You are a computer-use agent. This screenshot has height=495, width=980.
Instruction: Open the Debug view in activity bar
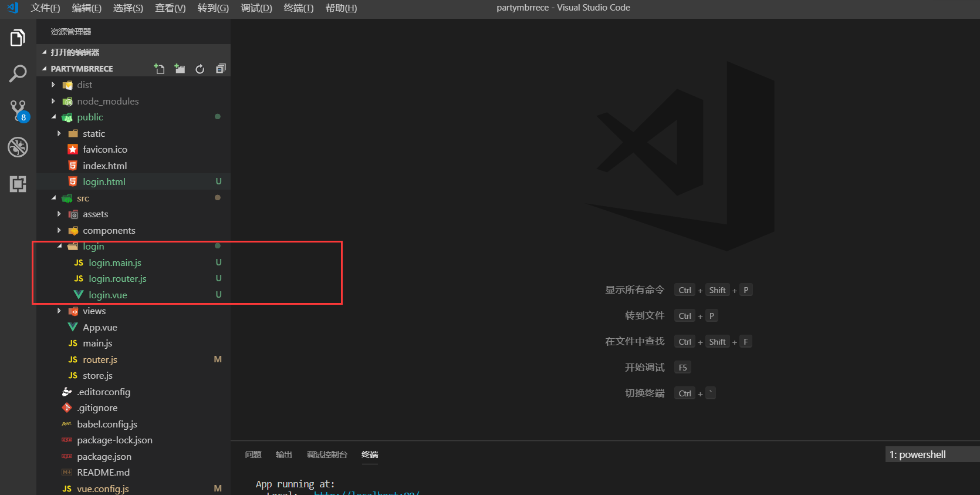point(18,147)
